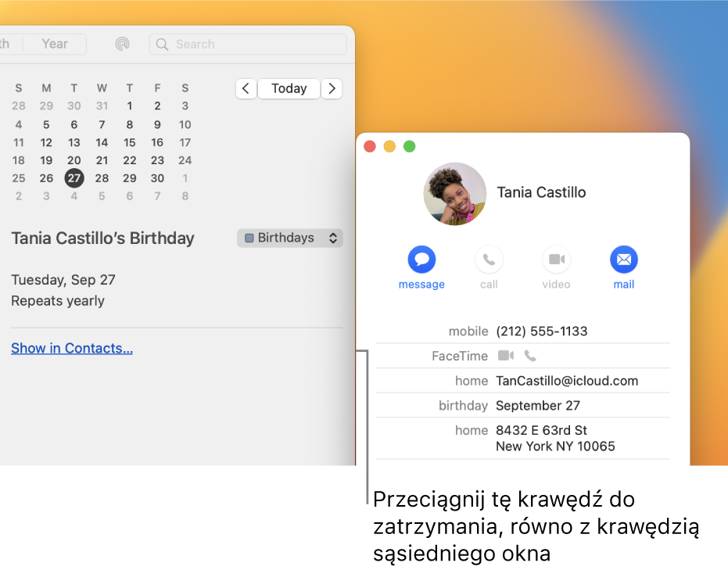Click the mobile number (212) 555-1133

(x=541, y=331)
